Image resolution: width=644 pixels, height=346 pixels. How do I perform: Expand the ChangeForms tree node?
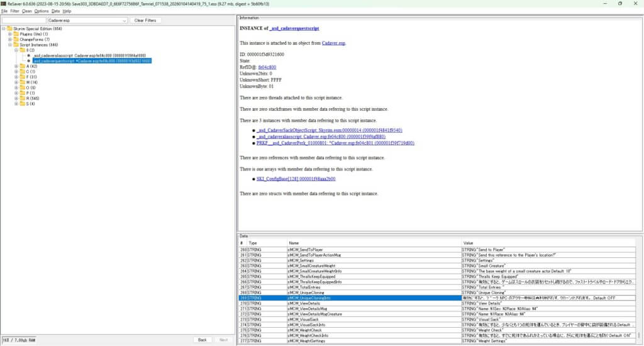tap(10, 40)
